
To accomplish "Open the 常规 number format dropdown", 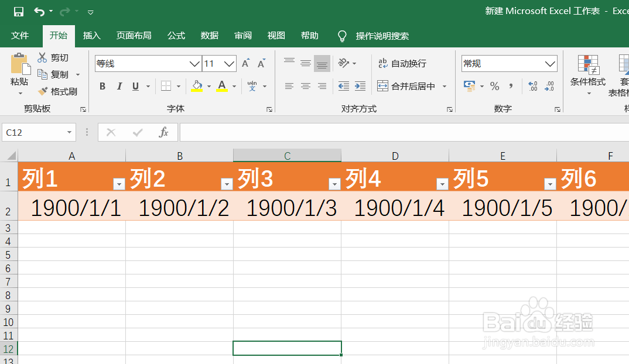I will click(x=549, y=63).
